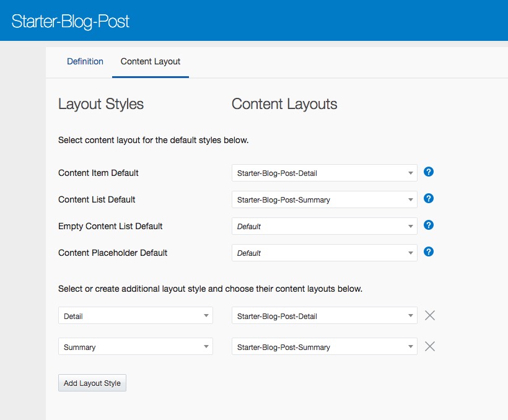The height and width of the screenshot is (420, 508).
Task: Select the Content Layout tab
Action: (151, 61)
